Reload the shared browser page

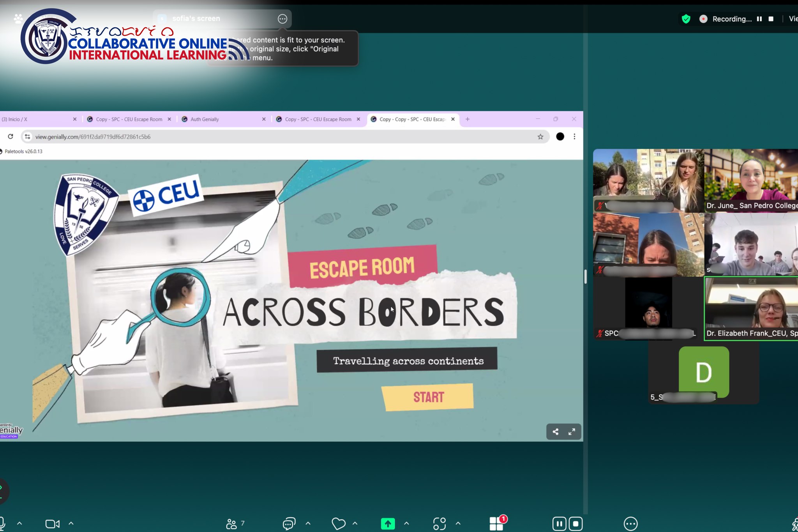[x=11, y=136]
